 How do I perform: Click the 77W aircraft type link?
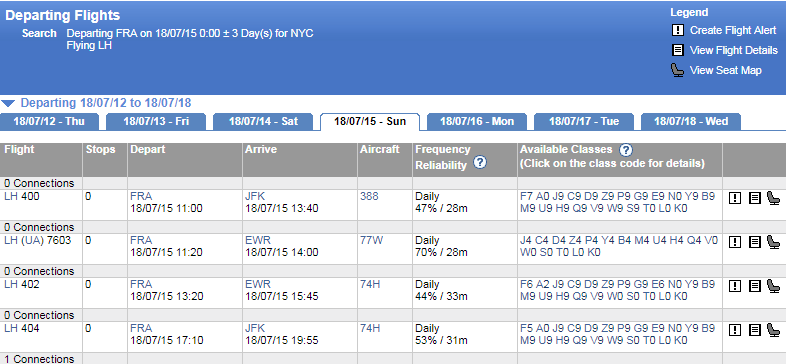371,240
